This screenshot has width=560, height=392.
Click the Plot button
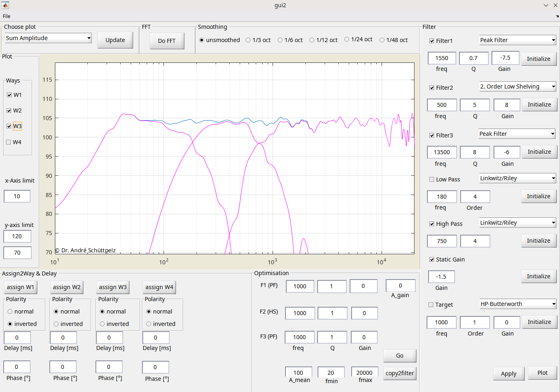(x=542, y=373)
